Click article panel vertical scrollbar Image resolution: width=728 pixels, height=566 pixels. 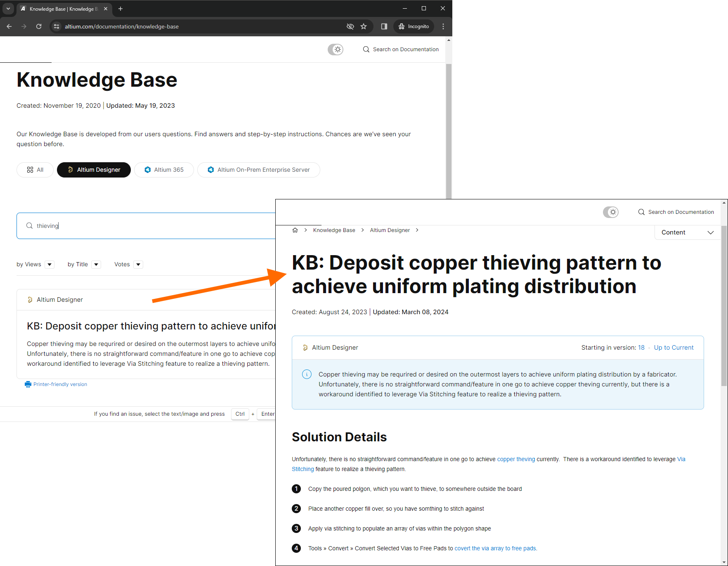724,305
